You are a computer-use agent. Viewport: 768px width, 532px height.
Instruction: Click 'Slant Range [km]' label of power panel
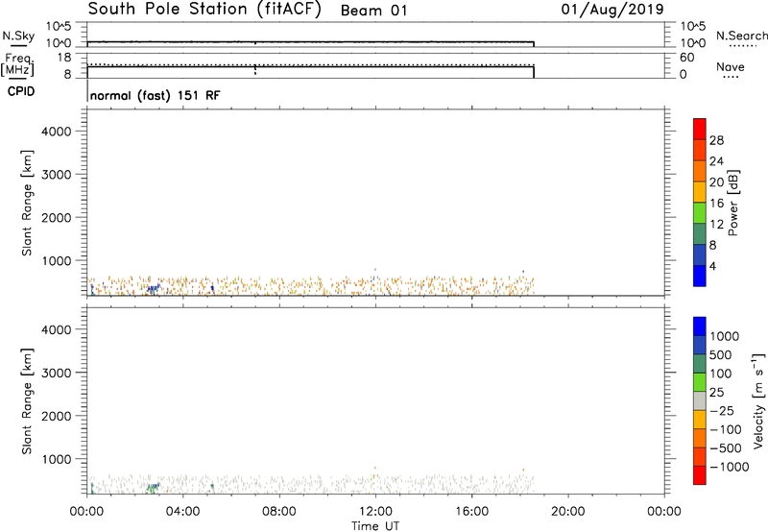coord(27,203)
